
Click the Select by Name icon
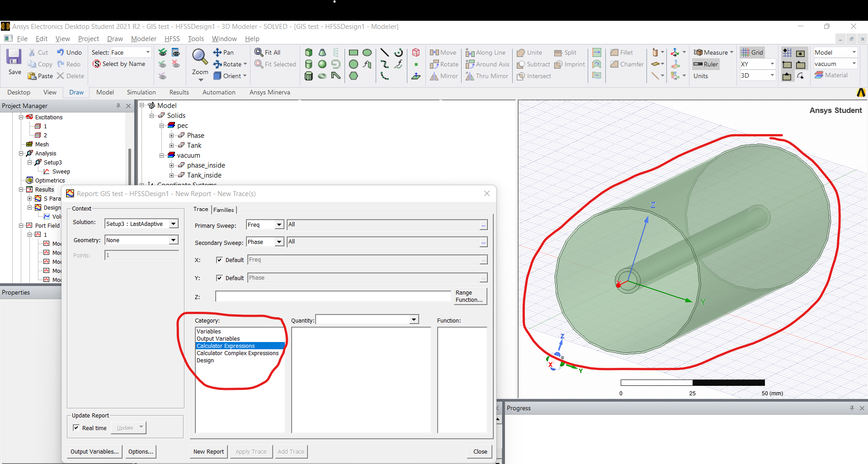coord(97,64)
